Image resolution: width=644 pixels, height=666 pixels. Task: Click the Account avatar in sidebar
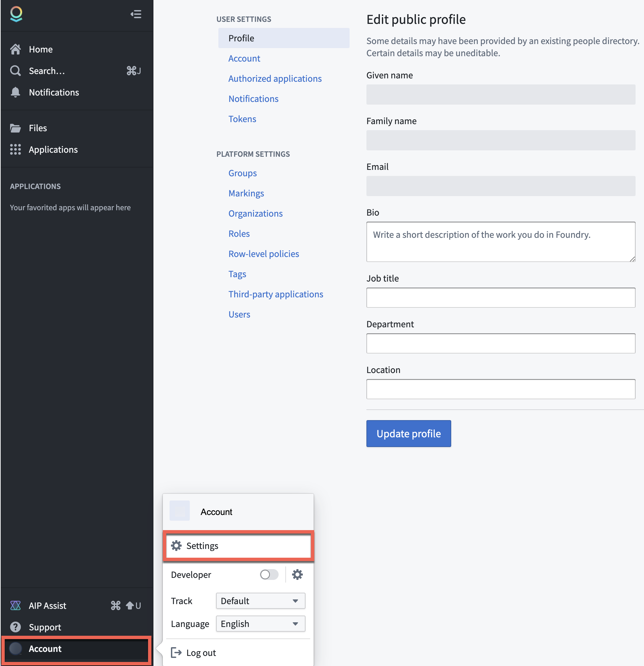click(15, 648)
